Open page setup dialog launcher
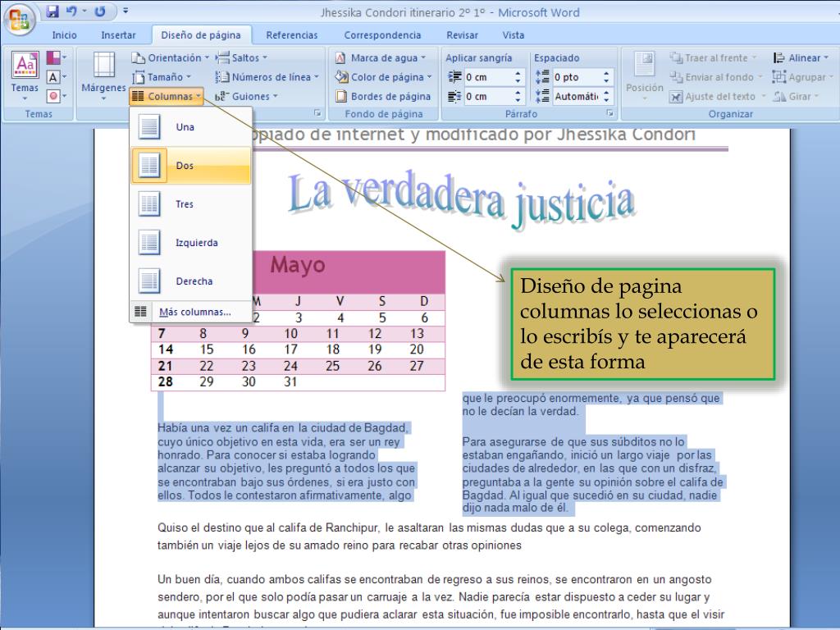 (317, 113)
